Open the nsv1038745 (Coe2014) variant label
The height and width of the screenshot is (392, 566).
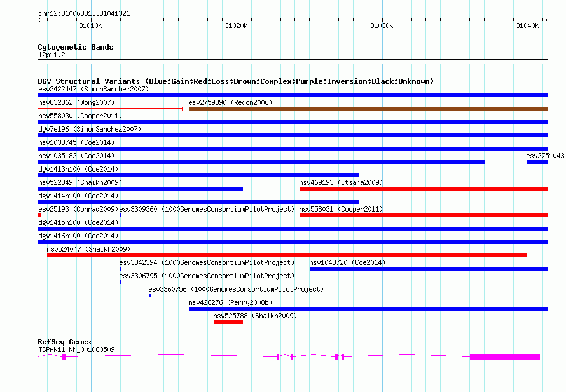(x=76, y=142)
